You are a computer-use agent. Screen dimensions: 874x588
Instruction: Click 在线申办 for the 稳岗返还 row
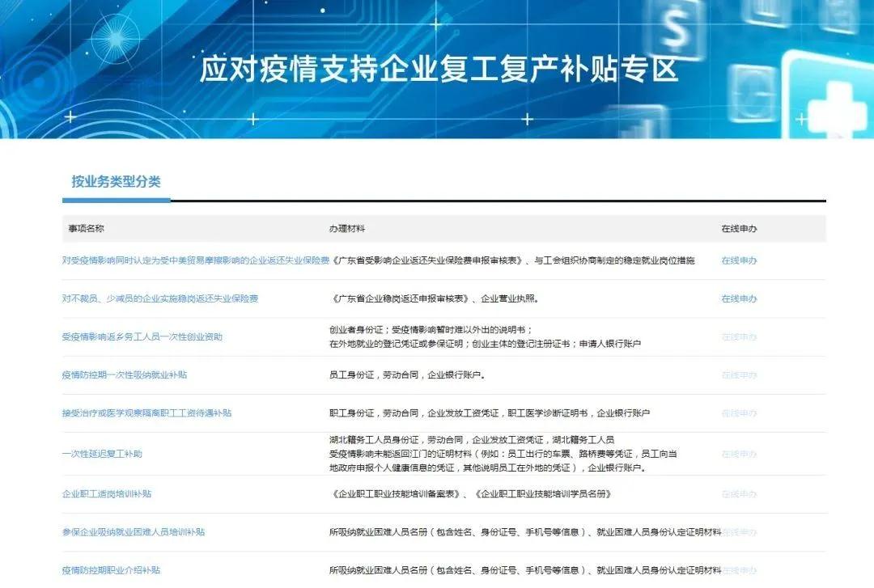pos(739,298)
